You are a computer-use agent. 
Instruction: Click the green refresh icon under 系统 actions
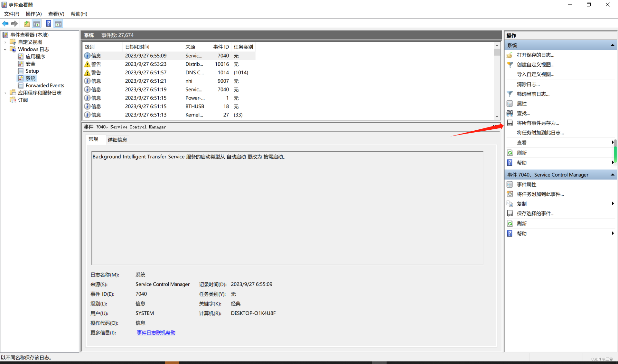[510, 153]
